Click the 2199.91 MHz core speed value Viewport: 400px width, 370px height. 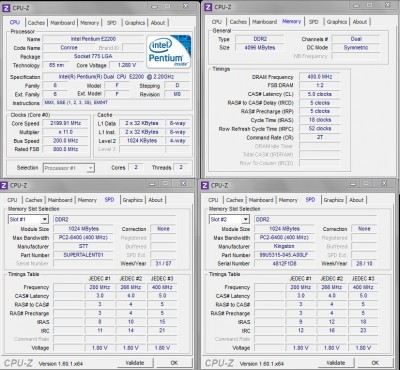point(65,123)
